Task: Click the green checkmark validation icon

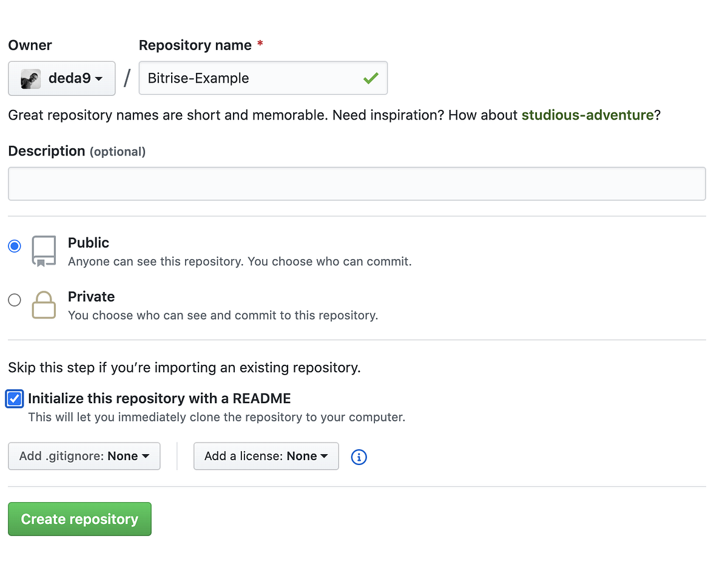Action: click(x=371, y=78)
